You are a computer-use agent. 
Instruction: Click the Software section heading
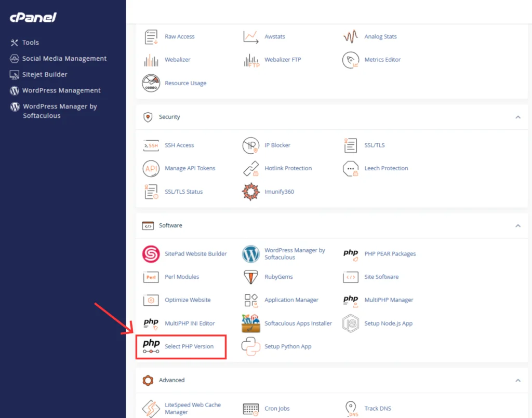point(170,225)
